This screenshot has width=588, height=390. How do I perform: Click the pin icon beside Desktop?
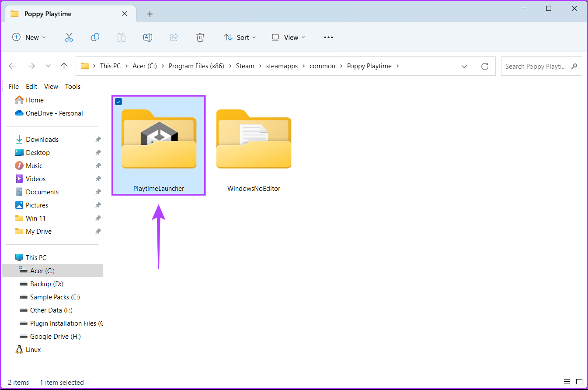point(98,153)
